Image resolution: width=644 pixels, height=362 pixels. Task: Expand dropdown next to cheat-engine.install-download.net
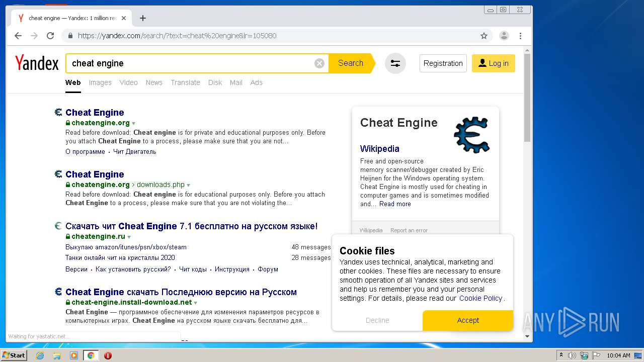coord(195,303)
